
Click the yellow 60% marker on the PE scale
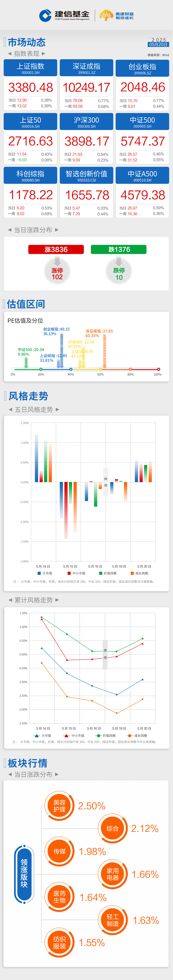click(x=100, y=369)
